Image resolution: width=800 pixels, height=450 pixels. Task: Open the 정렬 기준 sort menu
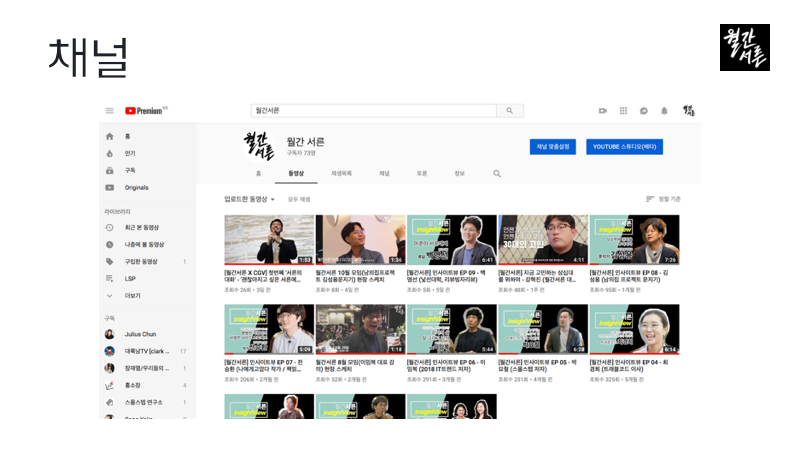[663, 199]
